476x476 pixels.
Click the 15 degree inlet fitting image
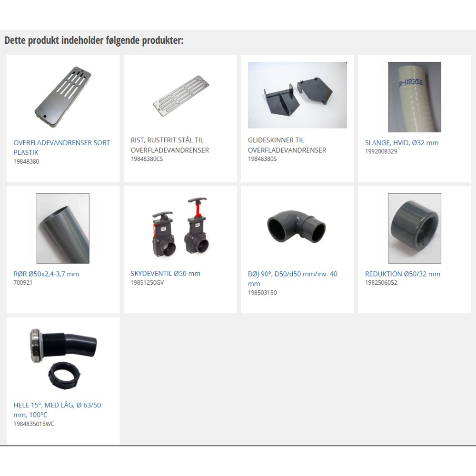63,359
